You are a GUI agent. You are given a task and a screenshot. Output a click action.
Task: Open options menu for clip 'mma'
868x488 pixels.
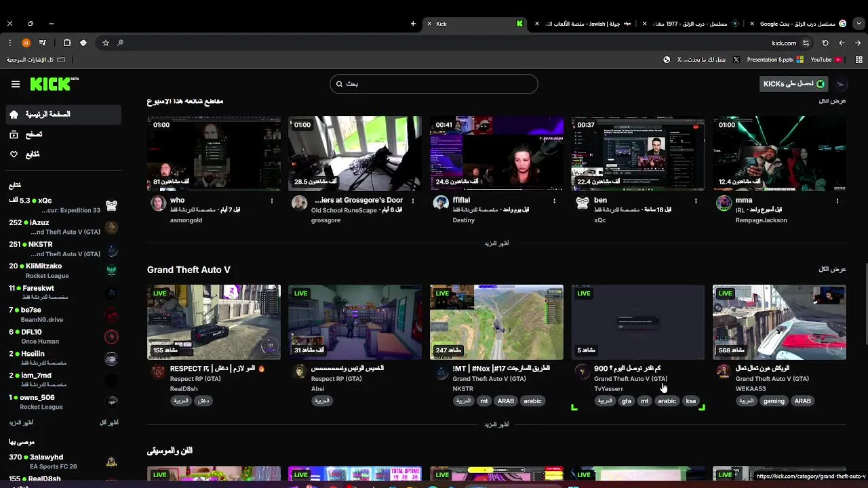pos(837,201)
